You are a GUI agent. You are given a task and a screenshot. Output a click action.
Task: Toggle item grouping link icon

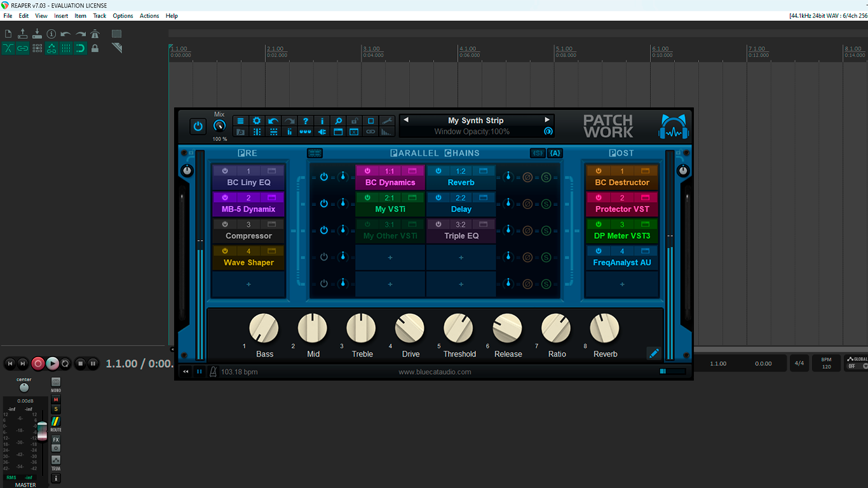coord(23,48)
